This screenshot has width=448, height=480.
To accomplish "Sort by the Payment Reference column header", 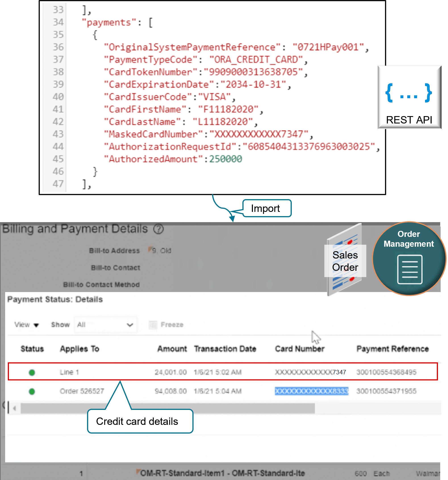I will 392,349.
